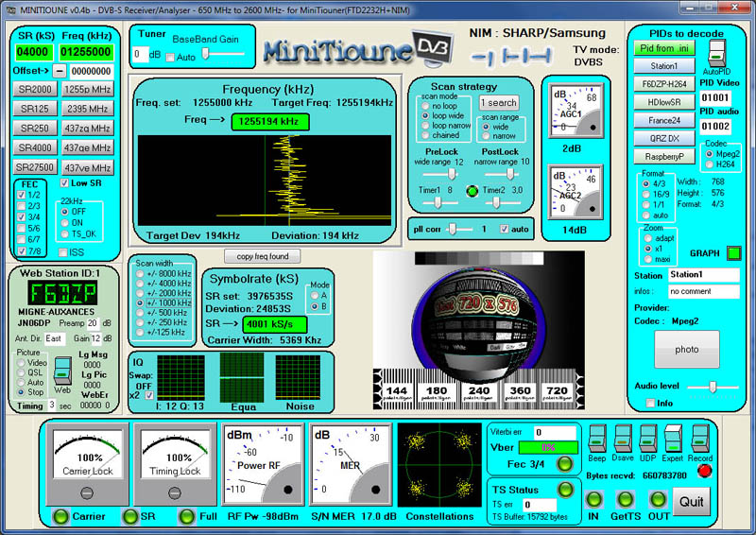Toggle the Beep rocker switch
Viewport: 756px width, 535px height.
[597, 438]
